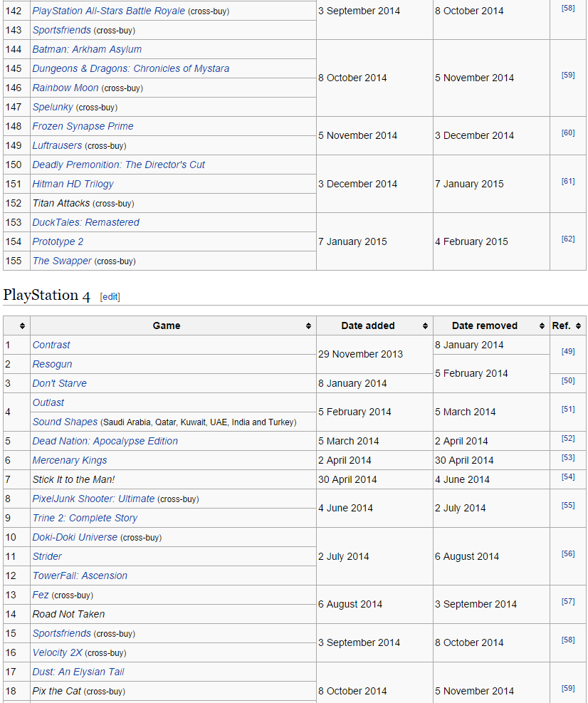Open Sportsfriends link in row 15
588x703 pixels.
61,633
